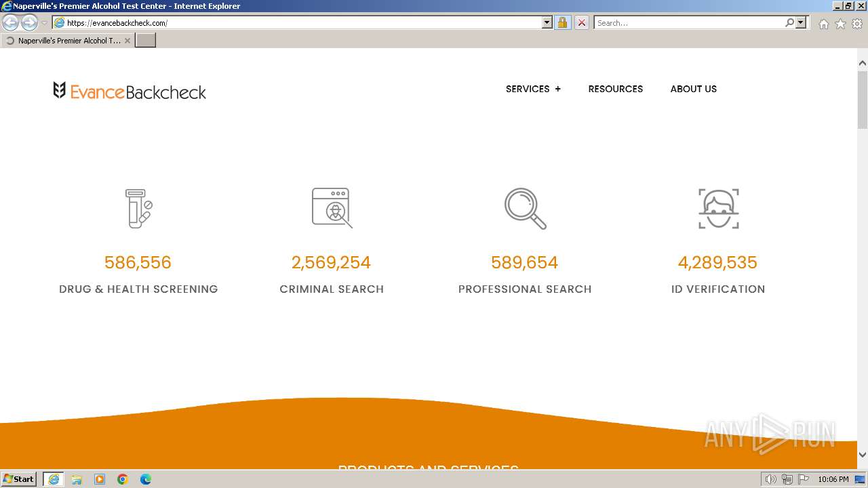Click the ID VERIFICATION label

click(x=718, y=289)
